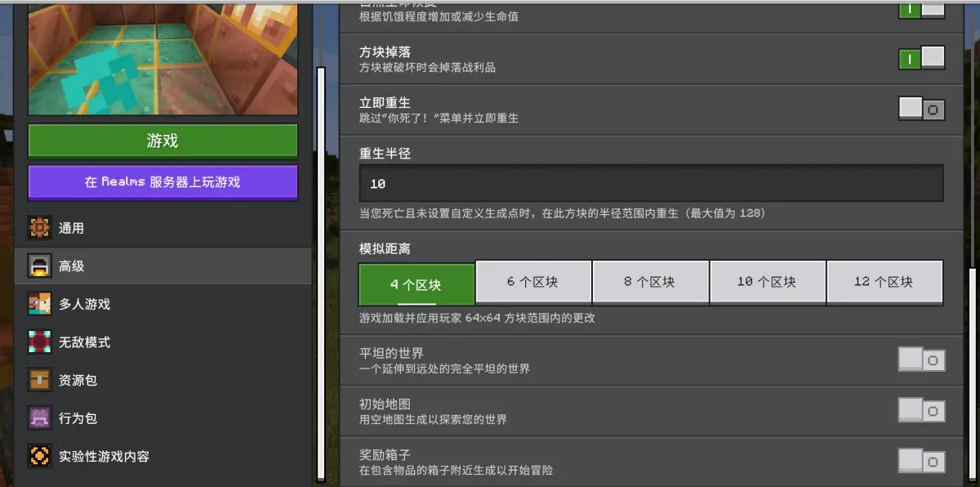Screen dimensions: 980x487
Task: Select the 高级 settings section
Action: click(163, 266)
